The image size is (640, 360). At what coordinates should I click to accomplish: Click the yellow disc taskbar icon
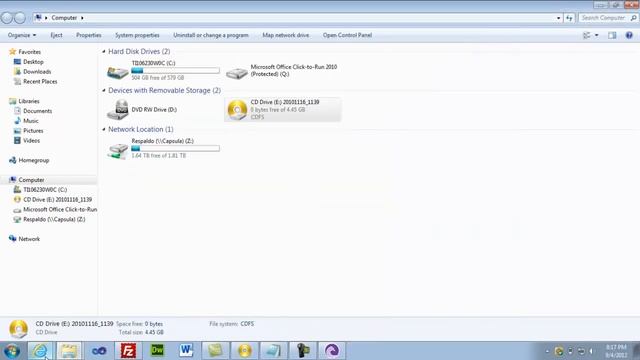[x=244, y=351]
